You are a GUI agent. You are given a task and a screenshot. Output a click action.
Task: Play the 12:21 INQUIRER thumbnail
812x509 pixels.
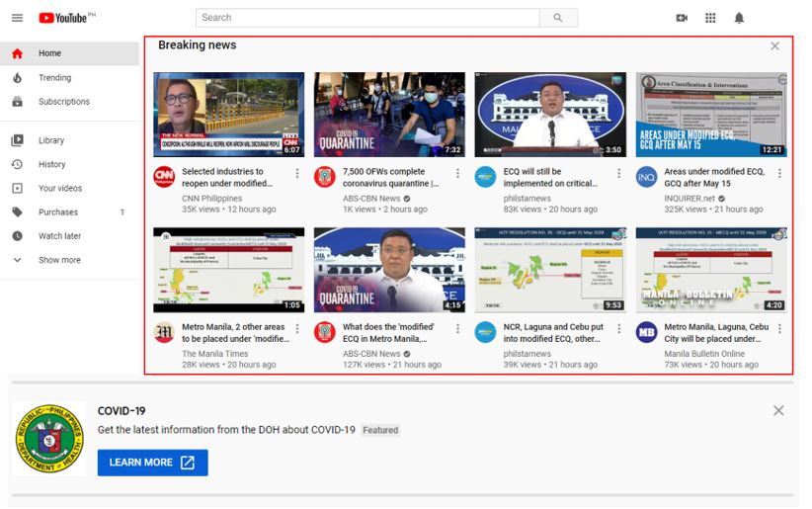(x=711, y=115)
